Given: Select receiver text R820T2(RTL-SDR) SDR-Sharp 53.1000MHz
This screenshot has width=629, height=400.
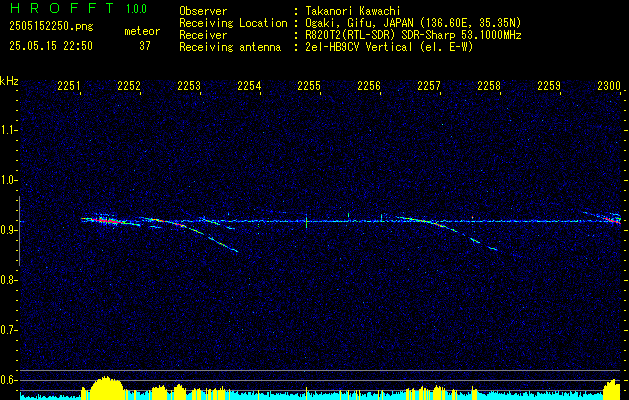Looking at the screenshot, I should 414,35.
